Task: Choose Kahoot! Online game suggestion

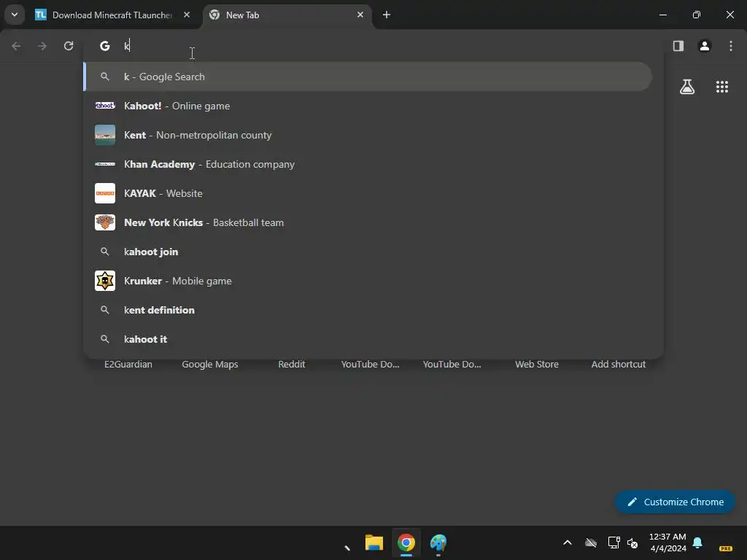Action: click(x=368, y=106)
